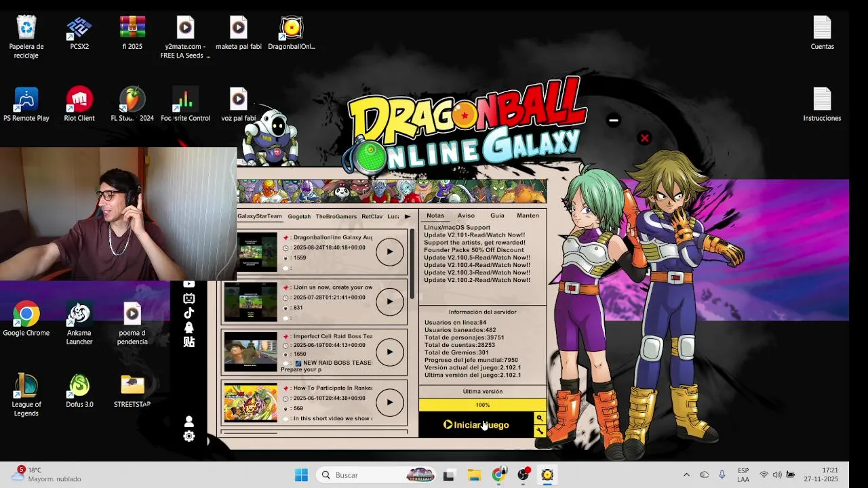Select the RetClav channel tab

coord(372,216)
